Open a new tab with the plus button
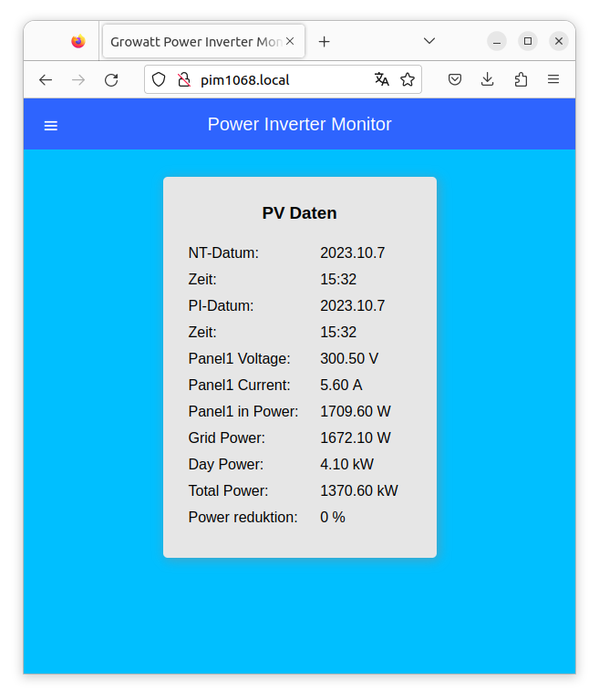Screen dimensions: 599x700 [x=325, y=42]
